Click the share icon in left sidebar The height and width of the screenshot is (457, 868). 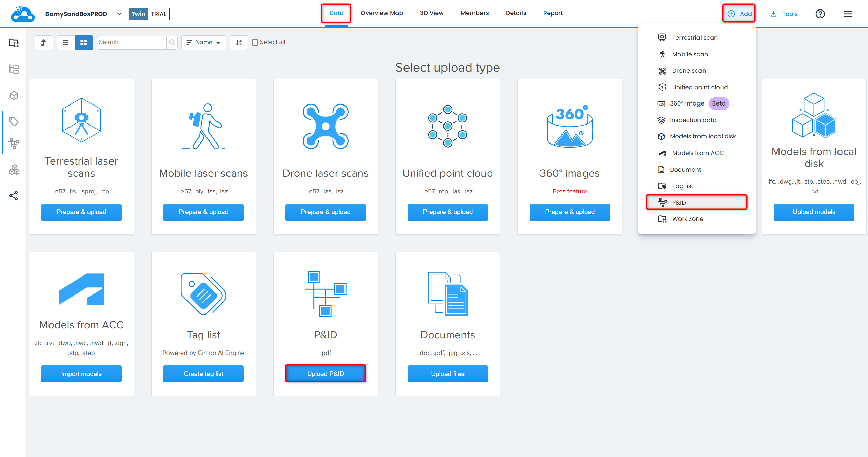point(14,196)
